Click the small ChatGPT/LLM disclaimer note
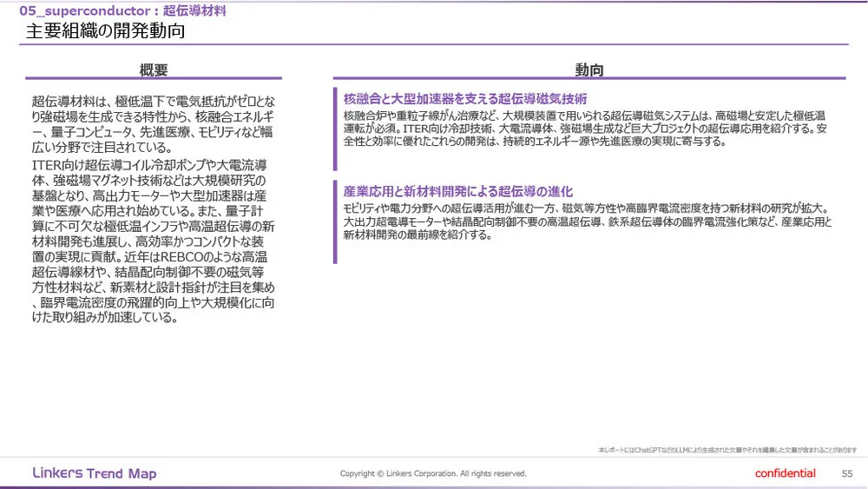This screenshot has height=489, width=868. click(727, 450)
